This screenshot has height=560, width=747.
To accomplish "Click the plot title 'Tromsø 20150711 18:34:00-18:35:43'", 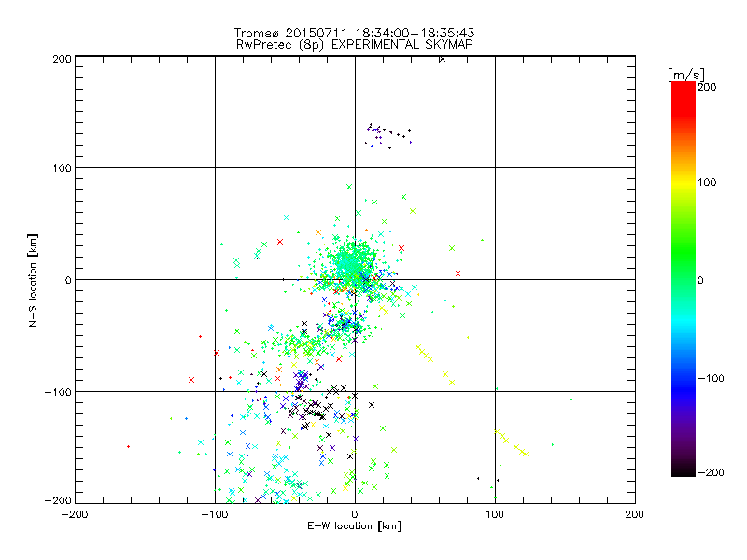I will point(354,33).
